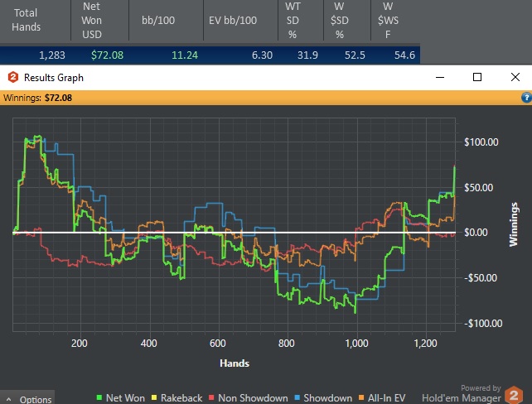The height and width of the screenshot is (404, 532).
Task: Click the -$100.00 y-axis label
Action: point(483,323)
